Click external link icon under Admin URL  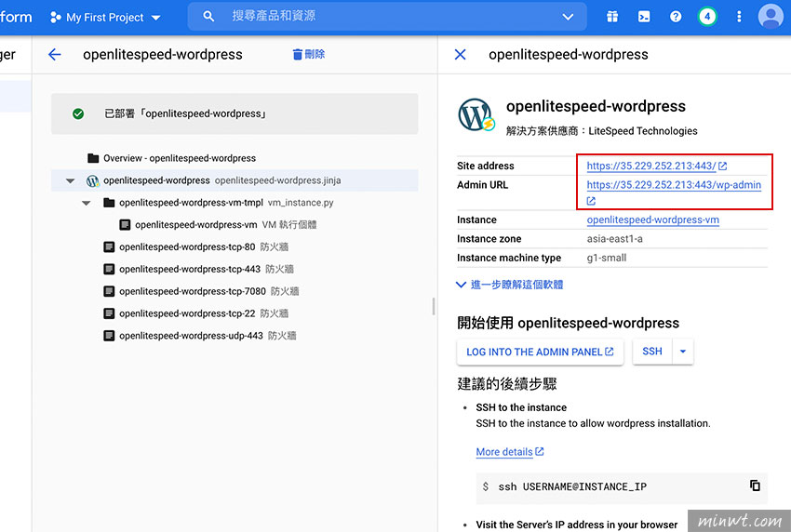(591, 201)
